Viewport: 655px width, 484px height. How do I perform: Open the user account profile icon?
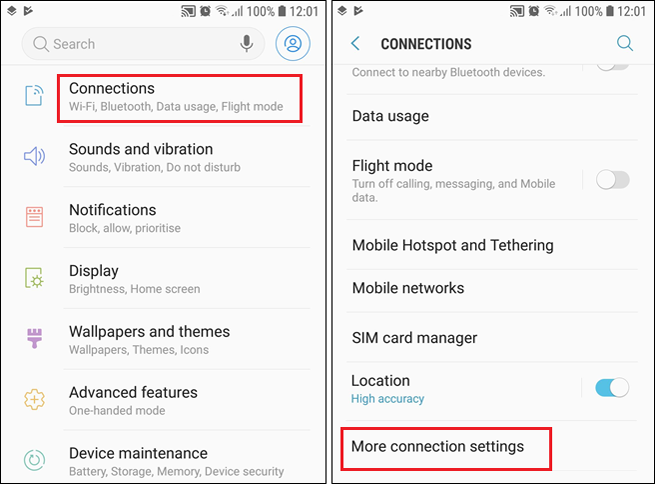(x=293, y=43)
